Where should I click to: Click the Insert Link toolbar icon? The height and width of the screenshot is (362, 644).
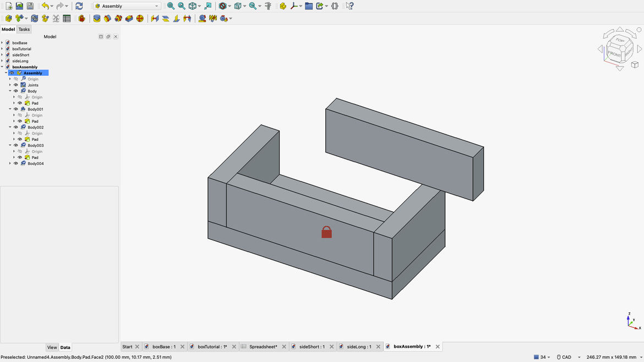point(19,18)
